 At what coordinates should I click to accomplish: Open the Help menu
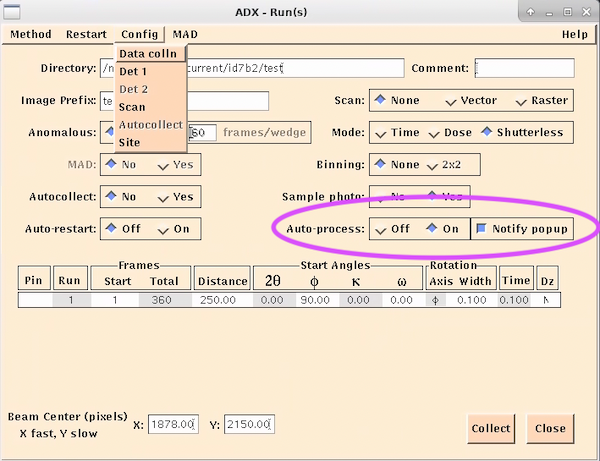click(574, 34)
